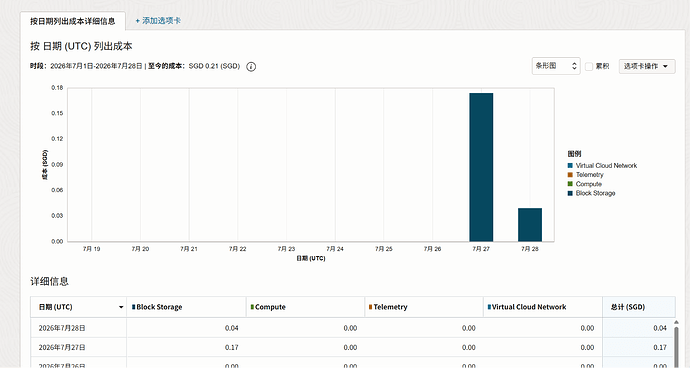Click + 添加选项卡 link

(158, 21)
